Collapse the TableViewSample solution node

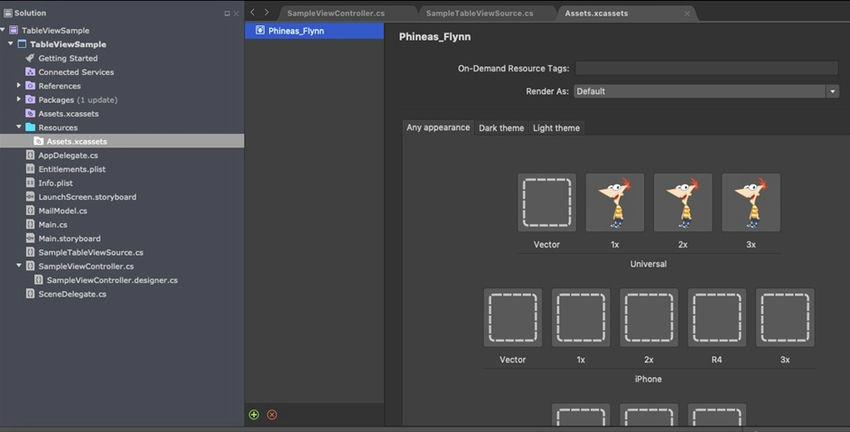(x=3, y=30)
